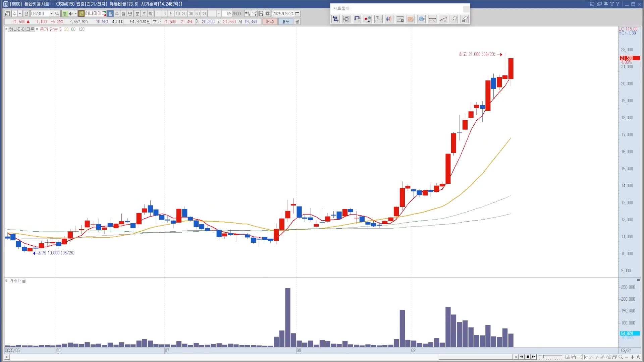Click the 매도 sell button
Image resolution: width=644 pixels, height=362 pixels.
coord(285,21)
